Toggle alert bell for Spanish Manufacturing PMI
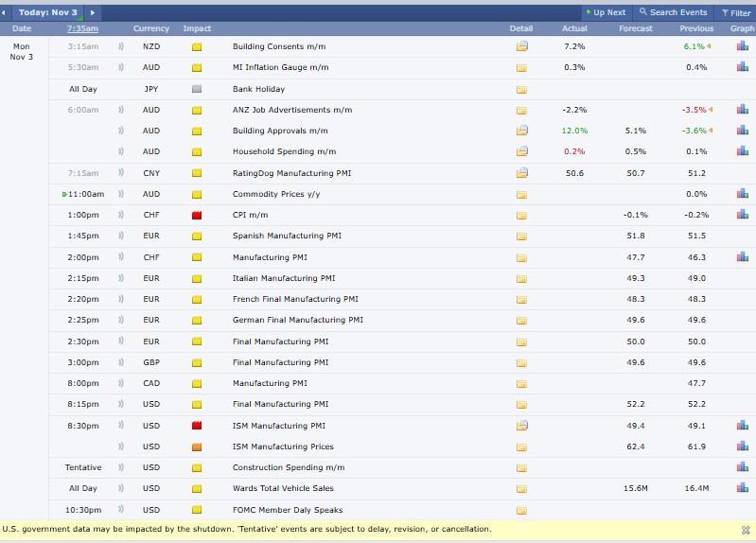Viewport: 756px width, 543px height. [120, 236]
